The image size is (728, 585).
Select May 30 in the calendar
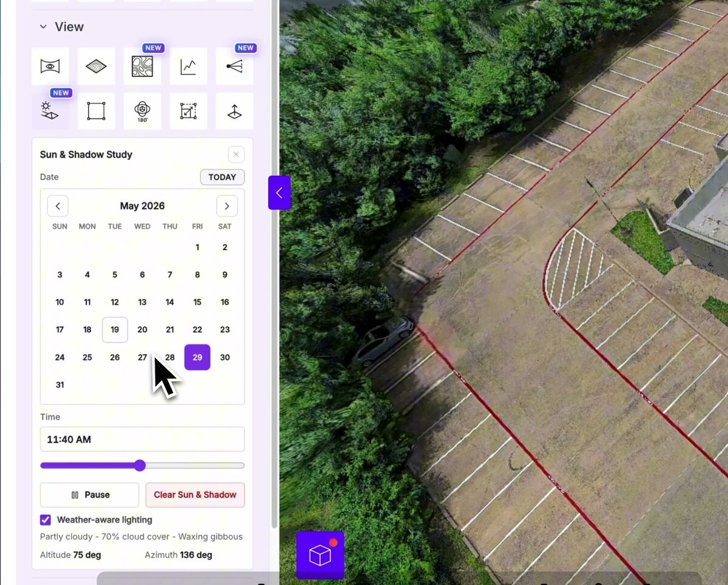[x=224, y=357]
